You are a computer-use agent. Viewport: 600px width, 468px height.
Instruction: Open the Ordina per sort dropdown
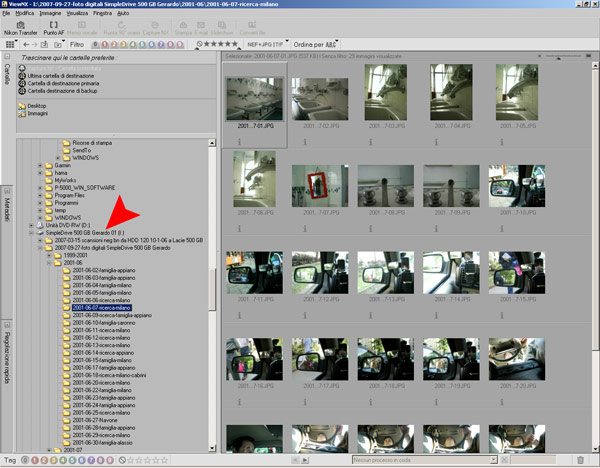pos(316,44)
